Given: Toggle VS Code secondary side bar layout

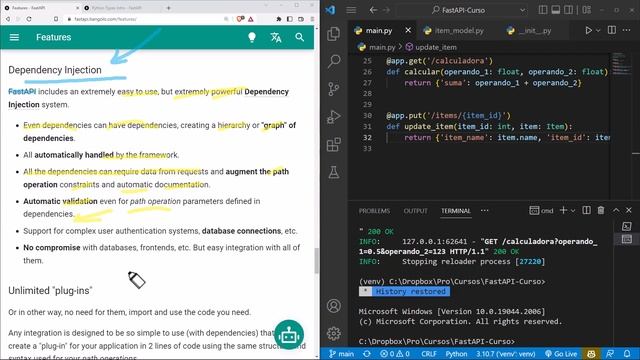Looking at the screenshot, I should pyautogui.click(x=568, y=10).
